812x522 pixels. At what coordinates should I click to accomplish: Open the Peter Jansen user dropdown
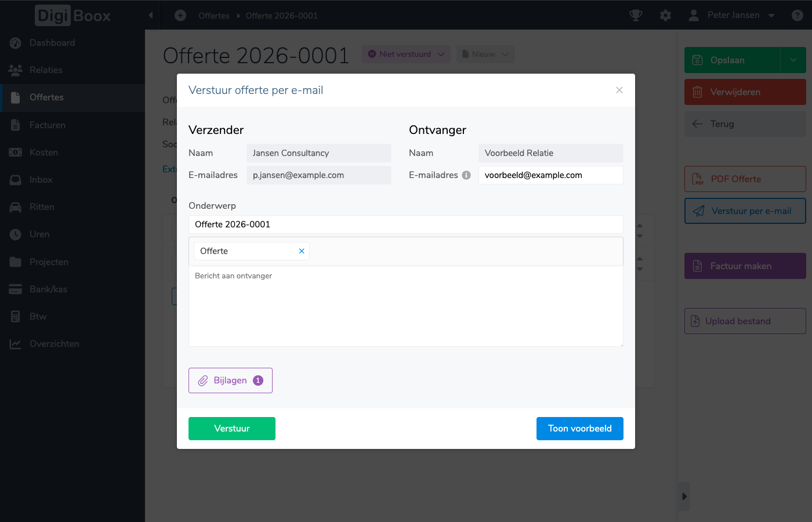point(732,16)
